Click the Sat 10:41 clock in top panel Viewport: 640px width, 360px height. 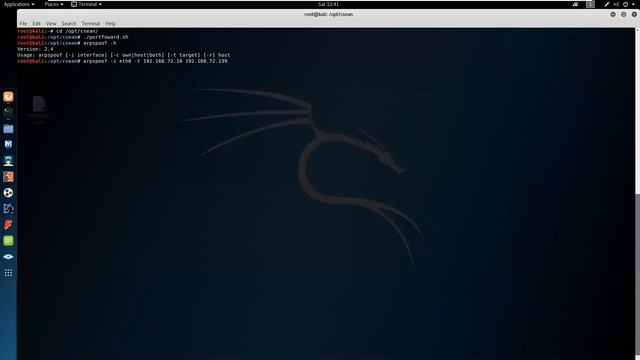point(328,4)
